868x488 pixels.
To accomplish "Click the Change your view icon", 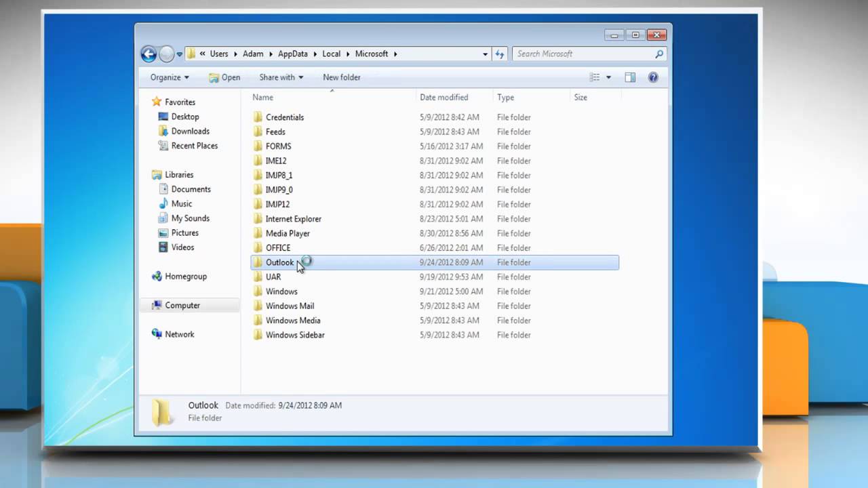I will click(595, 77).
